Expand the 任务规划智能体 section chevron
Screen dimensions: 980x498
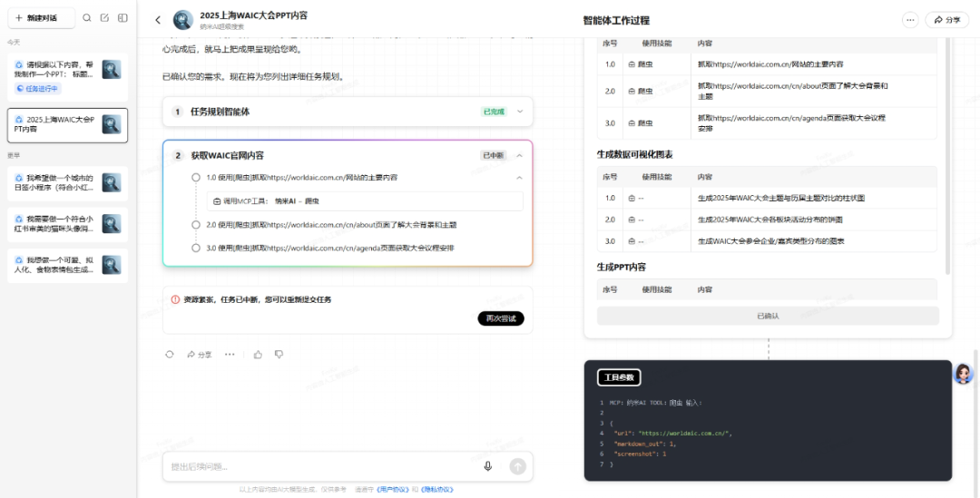[x=520, y=112]
